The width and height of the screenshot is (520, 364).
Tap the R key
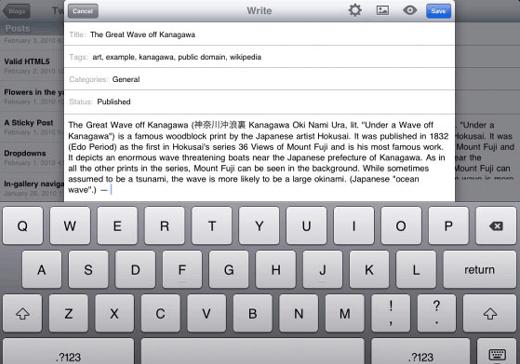(164, 226)
